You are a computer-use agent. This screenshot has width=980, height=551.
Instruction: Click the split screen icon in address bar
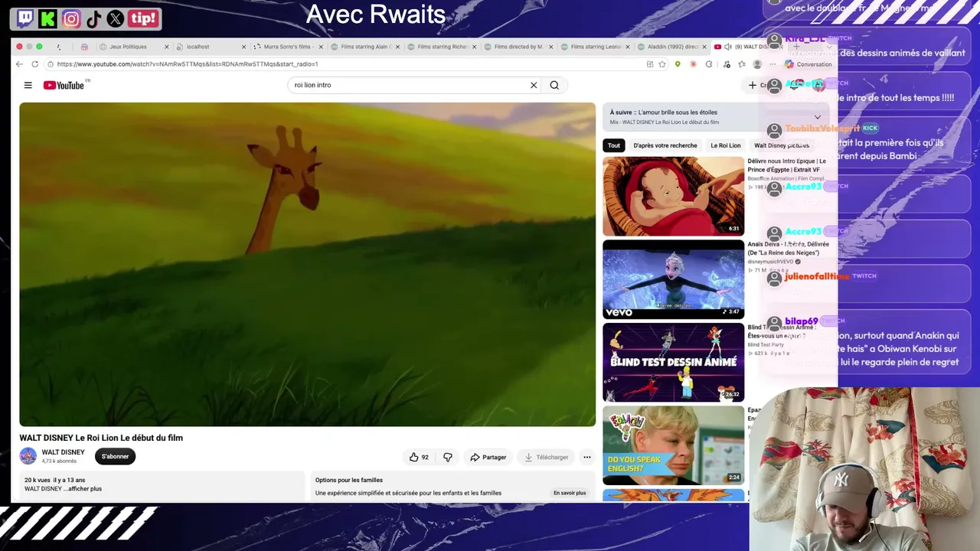650,64
